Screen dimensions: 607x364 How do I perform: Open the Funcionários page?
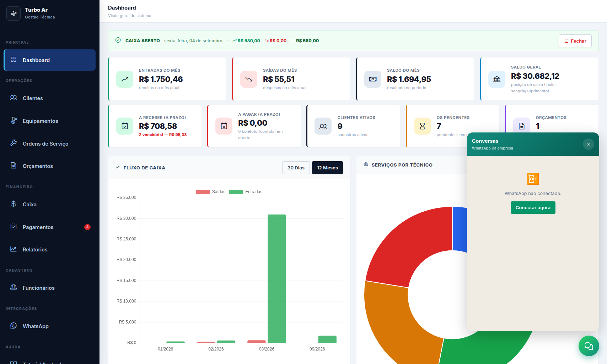[50, 288]
